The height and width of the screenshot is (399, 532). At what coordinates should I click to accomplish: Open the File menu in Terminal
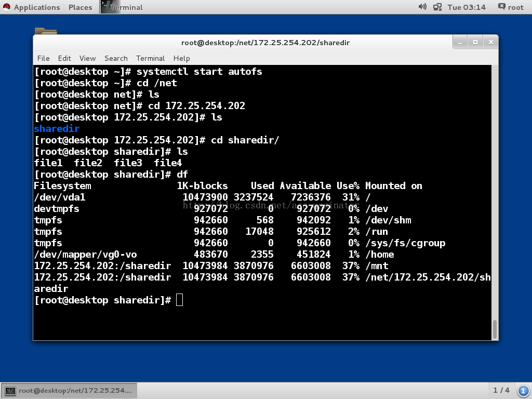[x=44, y=58]
